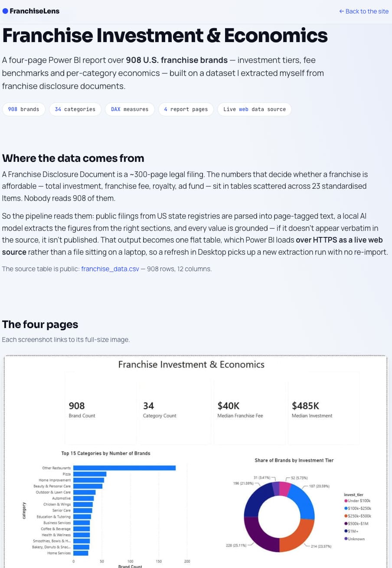Click the FranchiseLens blue dot logo
Screen dimensions: 392x568
click(x=5, y=11)
